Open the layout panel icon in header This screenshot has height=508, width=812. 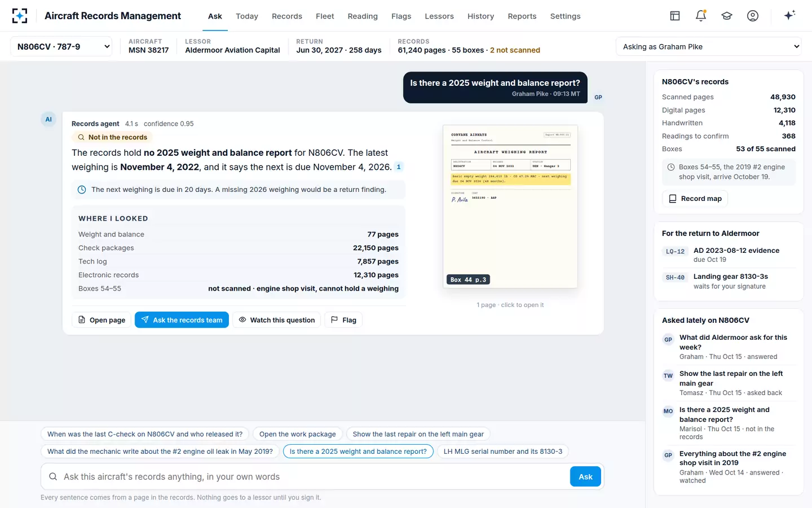(x=675, y=16)
